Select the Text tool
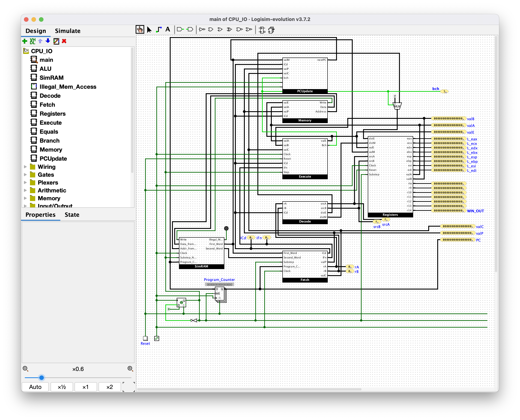Viewport: 520px width, 420px height. coord(167,30)
